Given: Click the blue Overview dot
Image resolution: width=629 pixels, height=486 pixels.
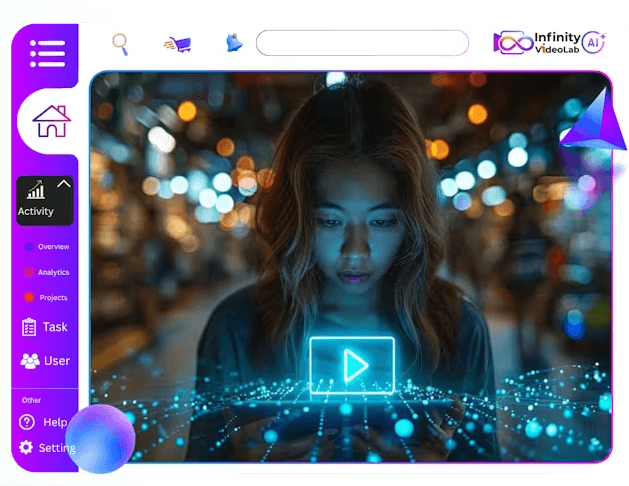Looking at the screenshot, I should pyautogui.click(x=29, y=247).
